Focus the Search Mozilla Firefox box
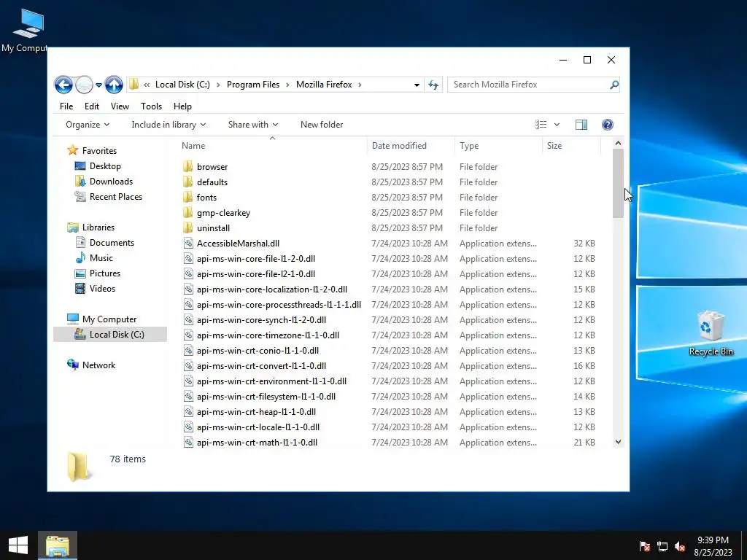The height and width of the screenshot is (560, 747). coord(533,85)
